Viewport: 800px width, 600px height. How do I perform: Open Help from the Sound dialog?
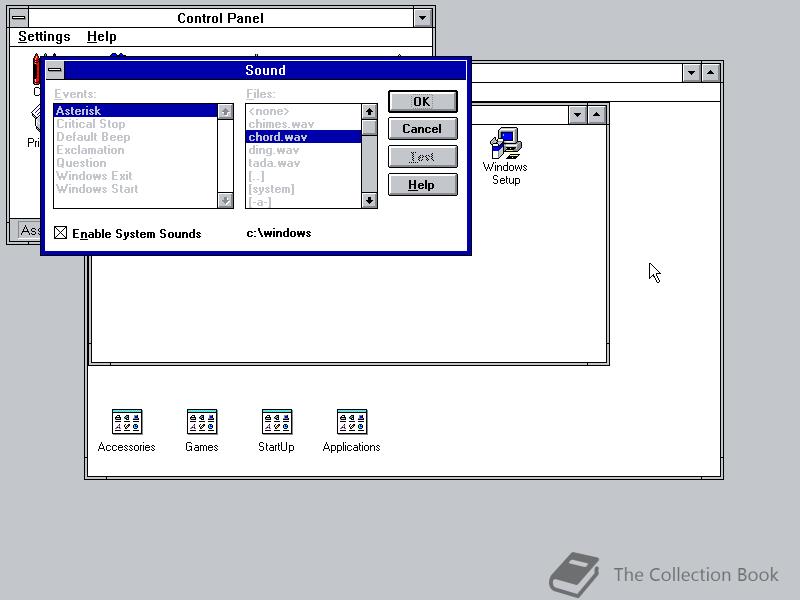coord(421,184)
